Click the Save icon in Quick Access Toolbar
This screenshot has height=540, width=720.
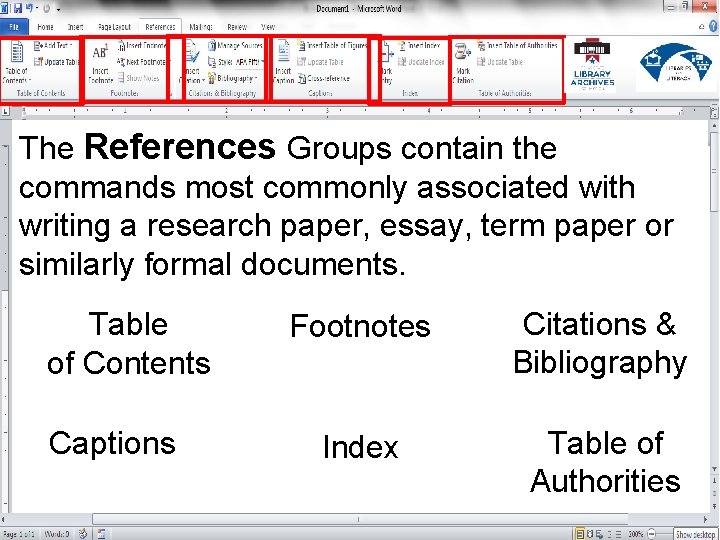[x=18, y=8]
